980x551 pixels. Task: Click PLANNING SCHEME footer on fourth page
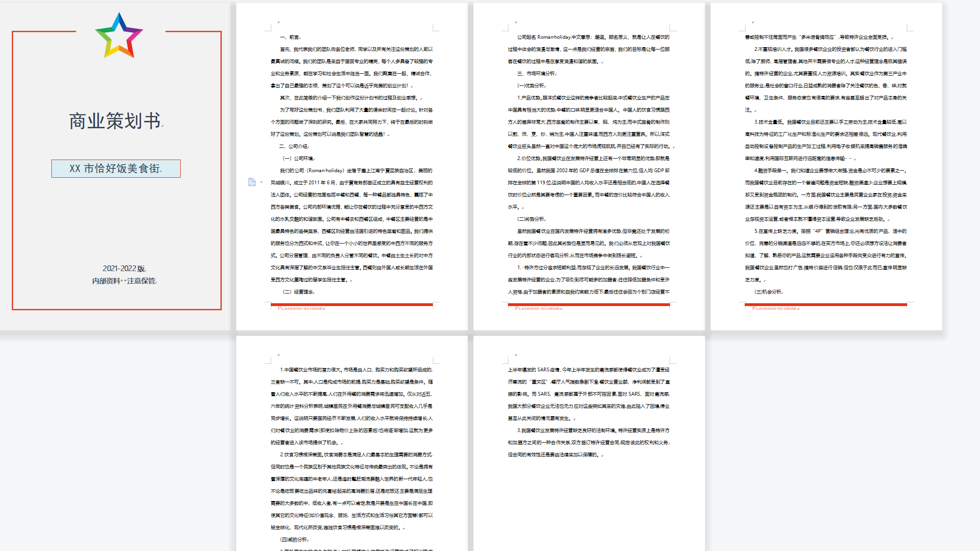775,308
